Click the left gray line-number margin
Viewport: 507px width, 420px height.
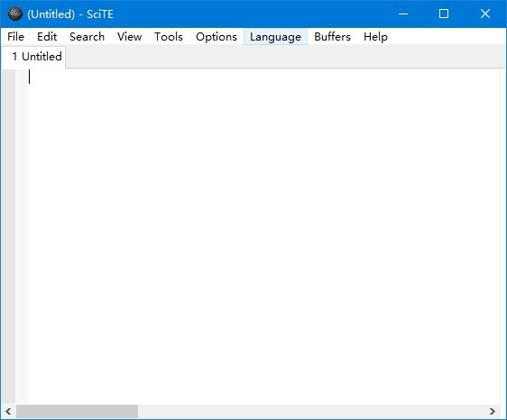[8, 236]
